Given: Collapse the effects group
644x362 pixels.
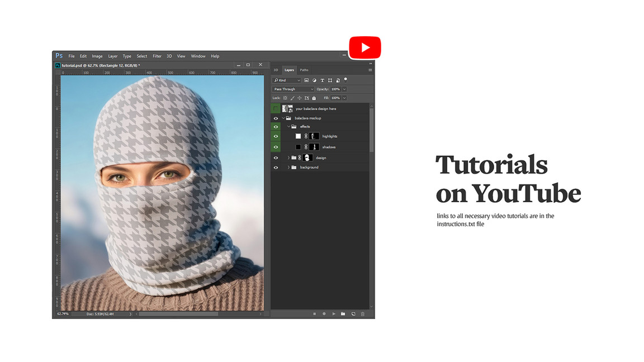Looking at the screenshot, I should [288, 126].
